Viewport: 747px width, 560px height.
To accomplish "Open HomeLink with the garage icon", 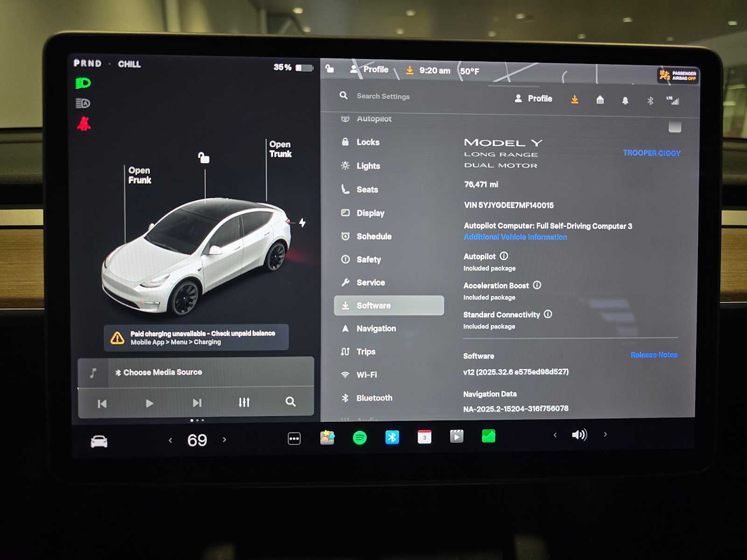I will click(x=600, y=99).
